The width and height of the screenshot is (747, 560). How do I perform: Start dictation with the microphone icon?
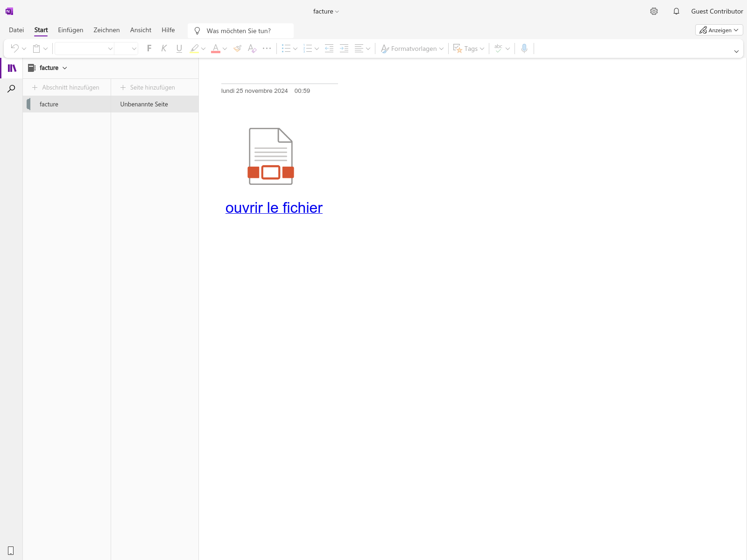click(x=524, y=48)
